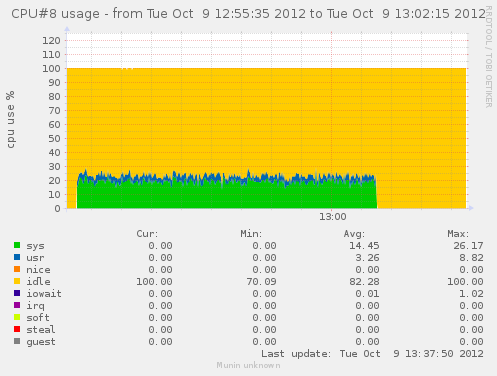Click the green sys legend swatch

tap(17, 245)
